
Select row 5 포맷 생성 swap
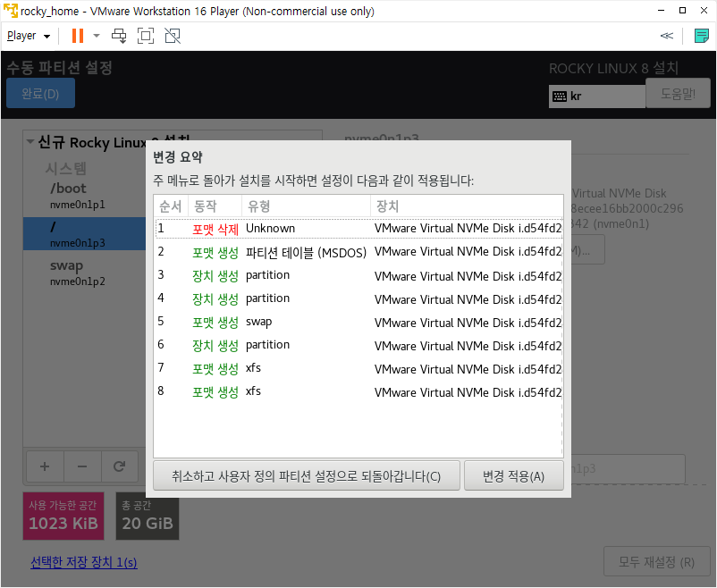358,322
